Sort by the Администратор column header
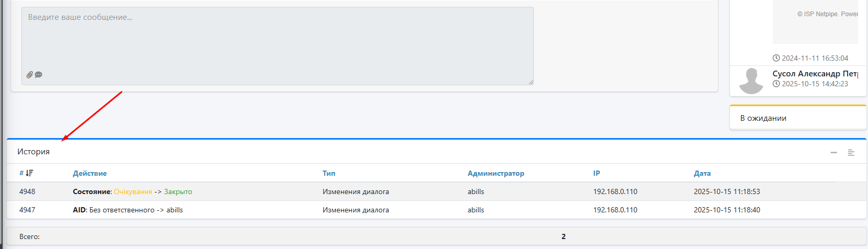The height and width of the screenshot is (249, 868). [x=495, y=173]
